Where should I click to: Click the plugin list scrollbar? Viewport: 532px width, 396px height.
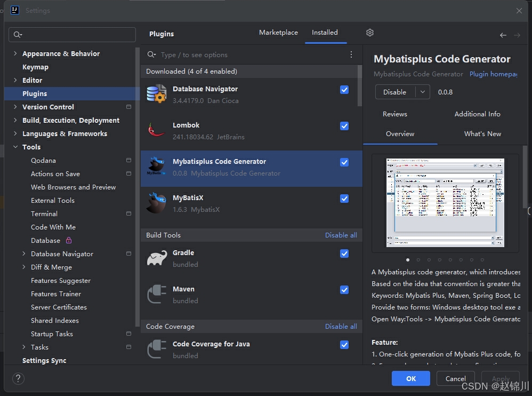coord(360,85)
